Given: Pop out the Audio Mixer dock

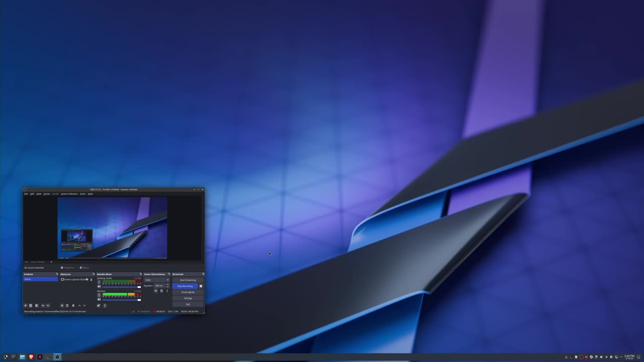Looking at the screenshot, I should [x=140, y=274].
